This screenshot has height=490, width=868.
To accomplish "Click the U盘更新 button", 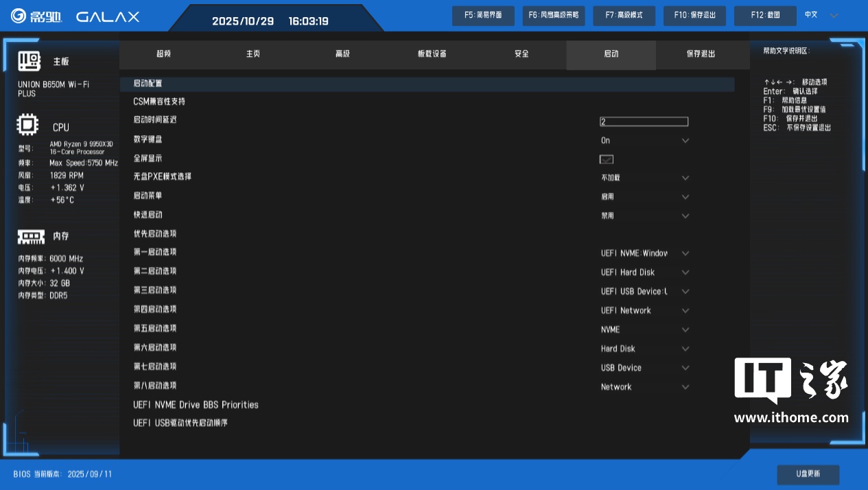I will pos(808,474).
